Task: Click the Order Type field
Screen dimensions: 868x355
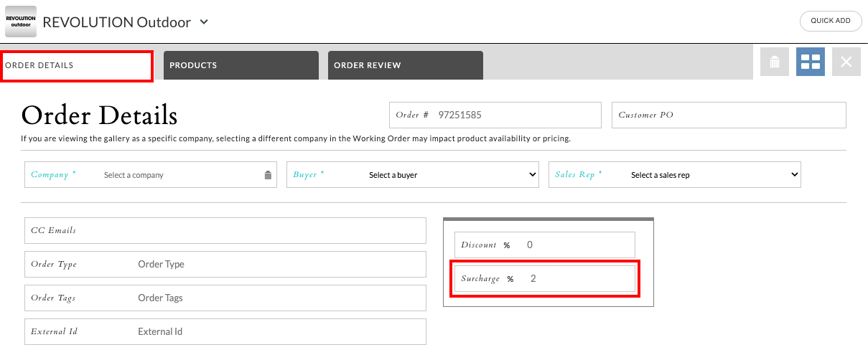Action: point(225,264)
